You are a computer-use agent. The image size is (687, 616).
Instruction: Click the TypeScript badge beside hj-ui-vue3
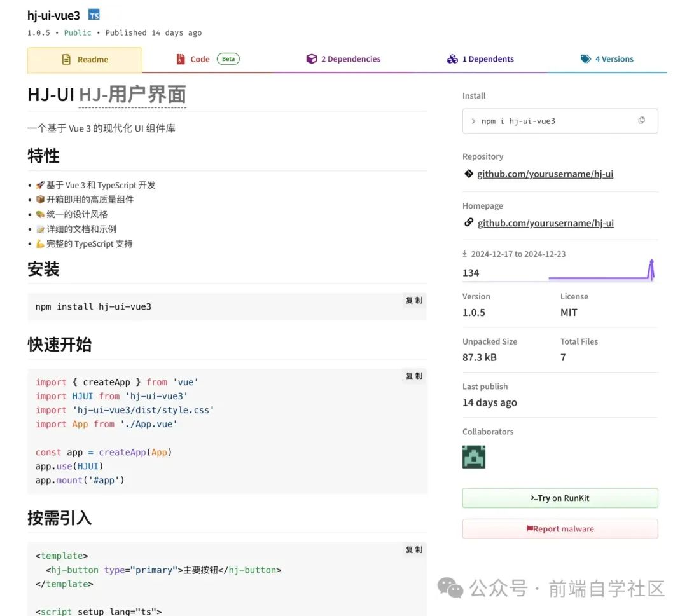click(94, 15)
